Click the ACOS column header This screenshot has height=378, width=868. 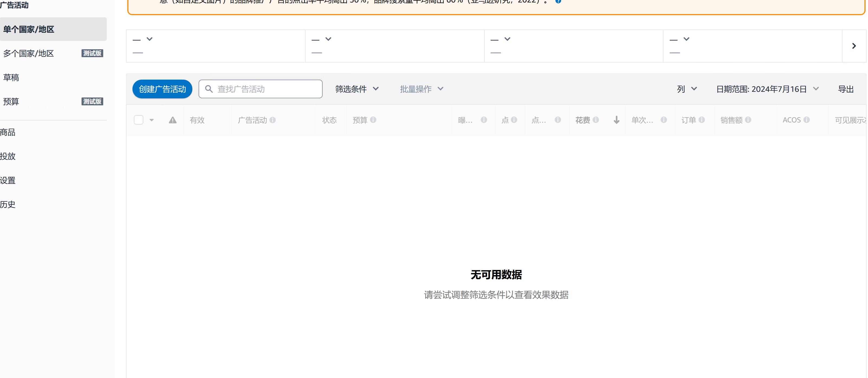(x=792, y=120)
